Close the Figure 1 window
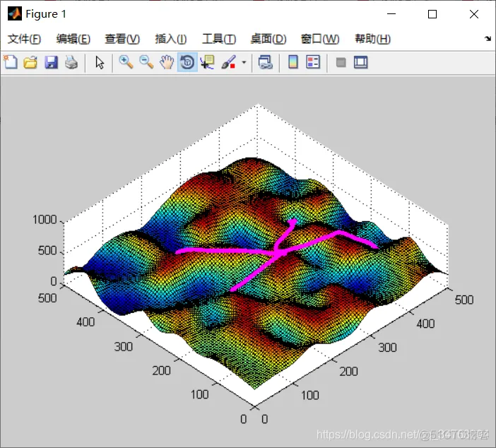Image resolution: width=496 pixels, height=448 pixels. tap(474, 14)
